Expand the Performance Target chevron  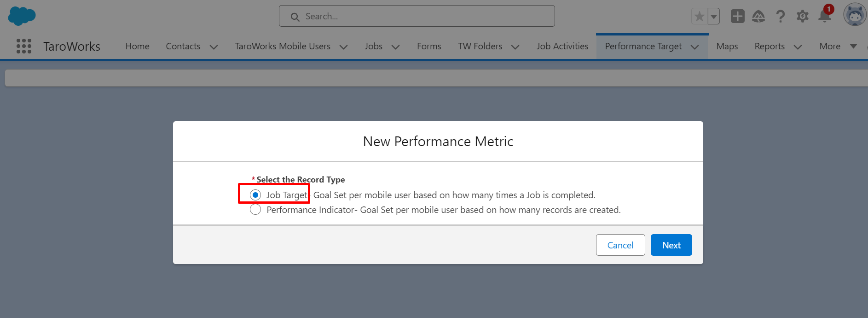695,47
